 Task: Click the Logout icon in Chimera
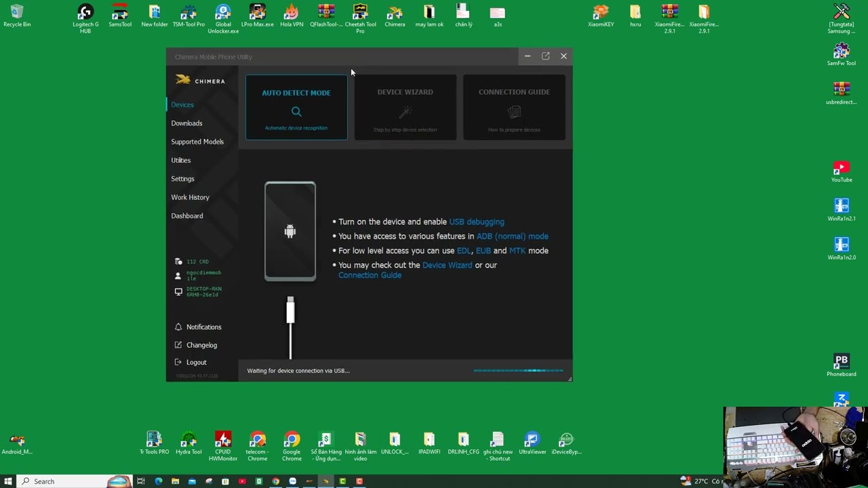178,363
